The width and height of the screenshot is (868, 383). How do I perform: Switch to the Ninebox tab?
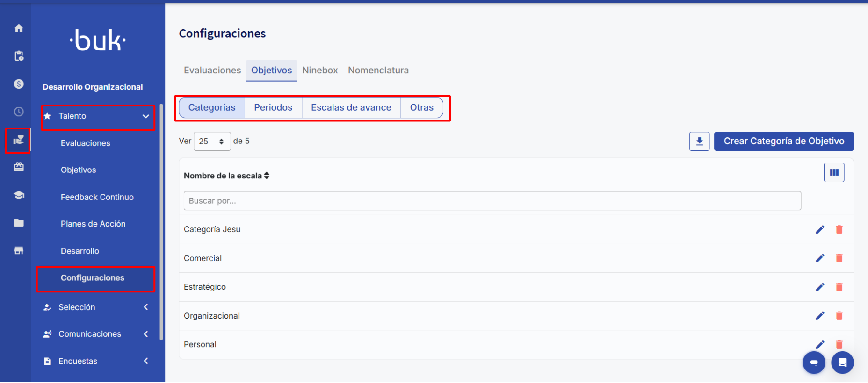[x=320, y=71]
